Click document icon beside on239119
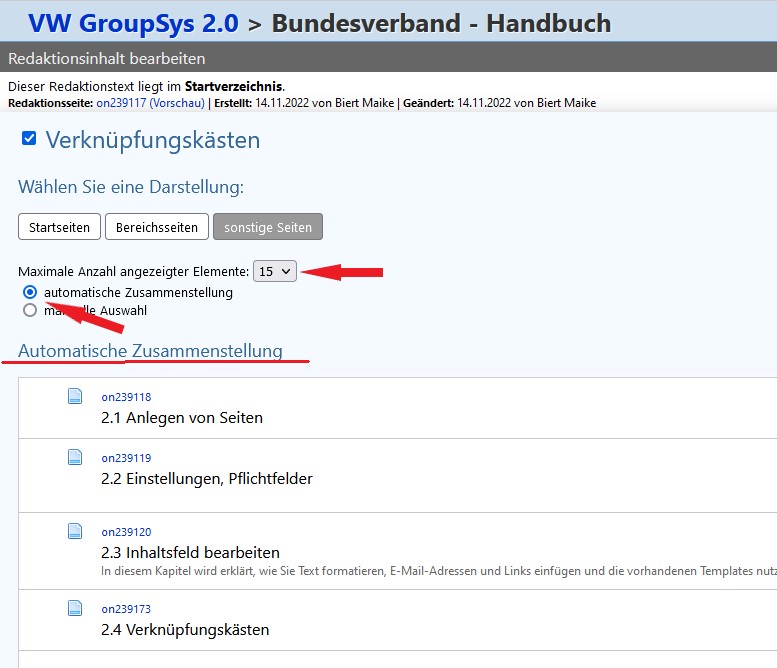Image resolution: width=777 pixels, height=668 pixels. [75, 457]
